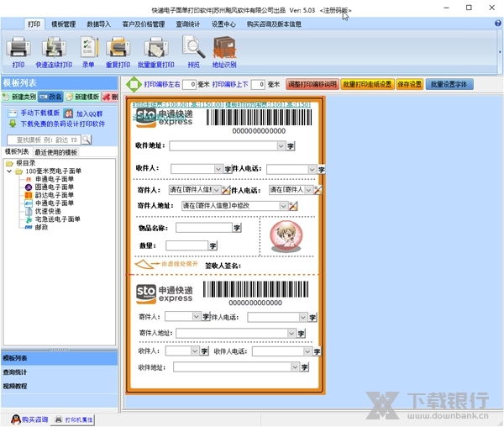This screenshot has height=427, width=504.
Task: Click 批量打印走纸设置 button
Action: point(367,84)
